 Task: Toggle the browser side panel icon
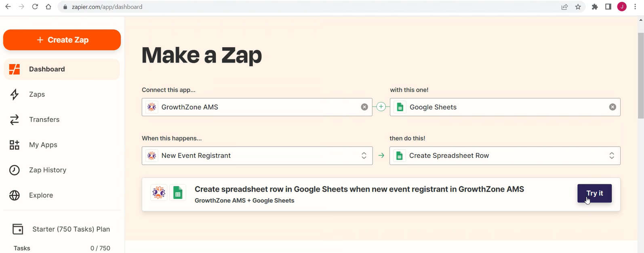[x=608, y=7]
